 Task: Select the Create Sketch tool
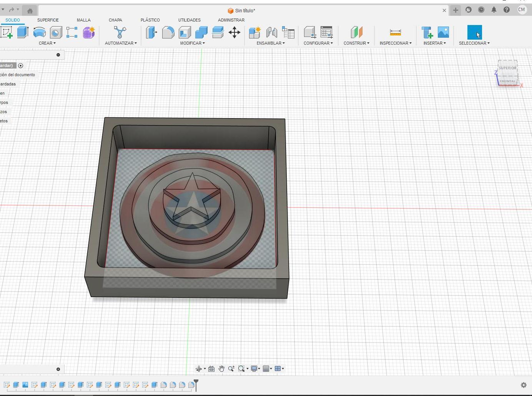[x=7, y=32]
